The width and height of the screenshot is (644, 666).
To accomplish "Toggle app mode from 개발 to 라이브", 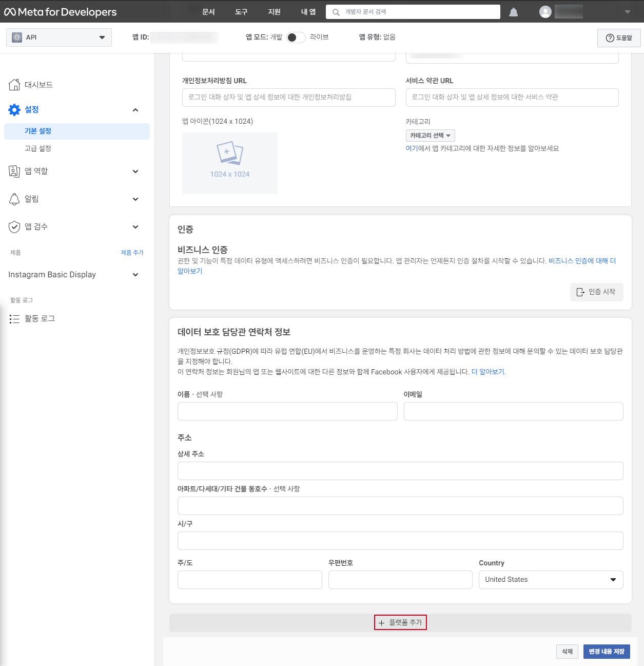I will (x=296, y=37).
